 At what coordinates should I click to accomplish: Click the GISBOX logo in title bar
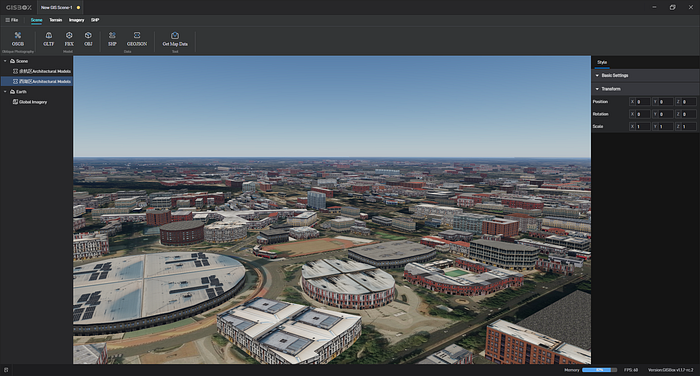tap(19, 8)
